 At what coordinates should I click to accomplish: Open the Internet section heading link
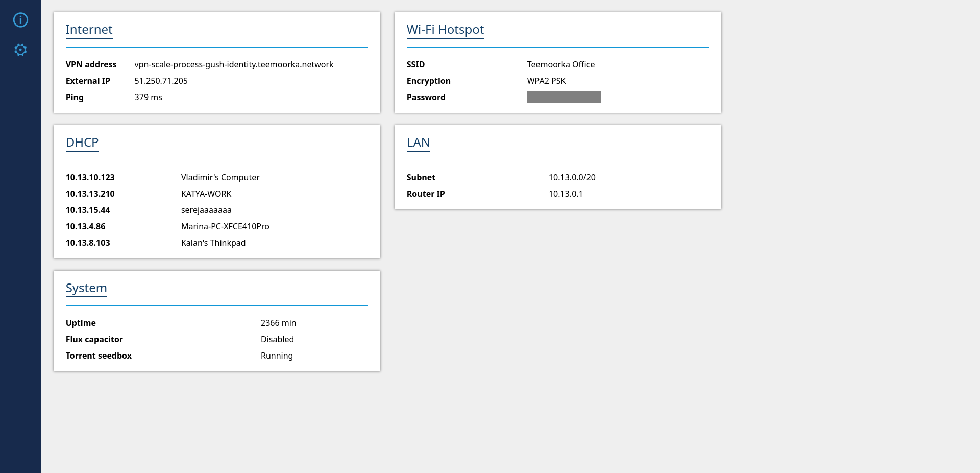click(89, 30)
